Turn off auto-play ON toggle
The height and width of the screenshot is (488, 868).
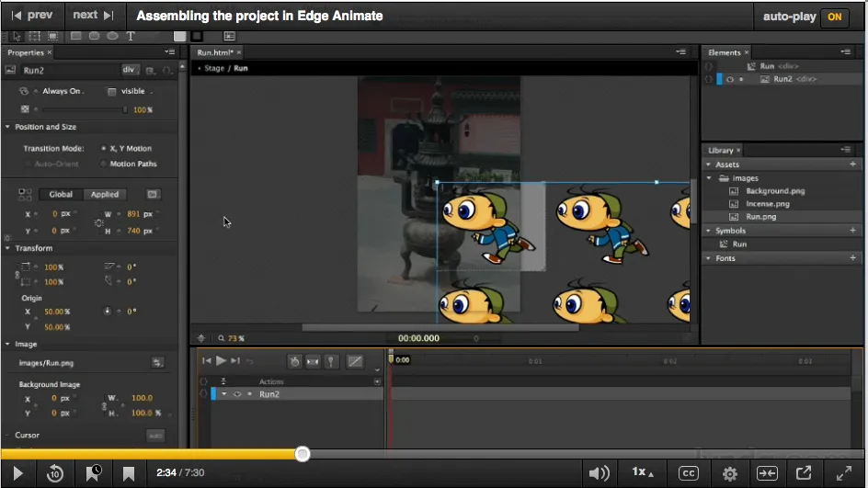tap(835, 17)
